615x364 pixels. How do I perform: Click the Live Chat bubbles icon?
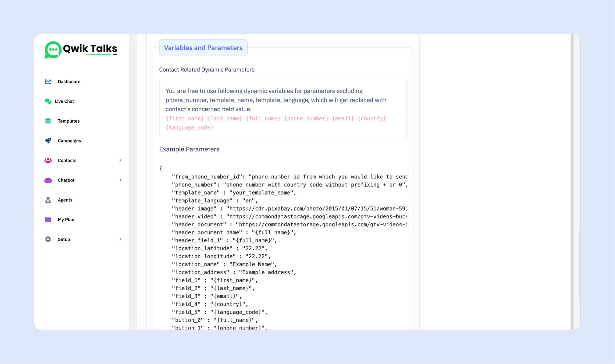[48, 101]
